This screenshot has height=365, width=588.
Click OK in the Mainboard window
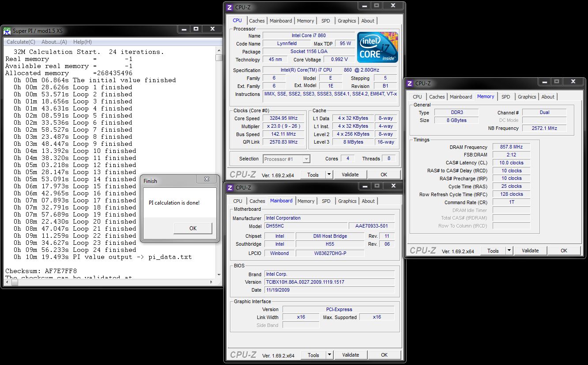click(384, 355)
